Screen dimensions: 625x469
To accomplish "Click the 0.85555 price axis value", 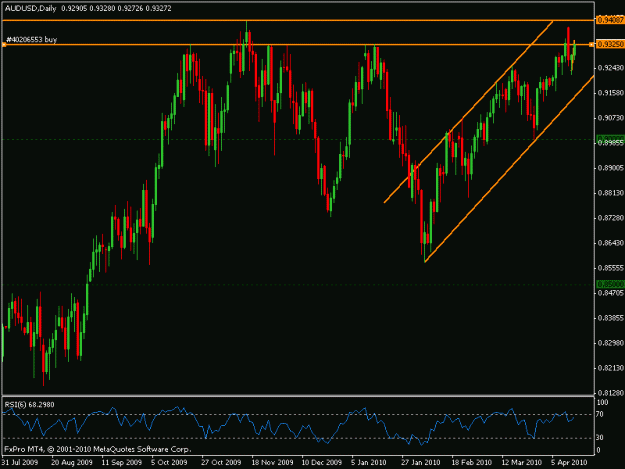I will [611, 268].
